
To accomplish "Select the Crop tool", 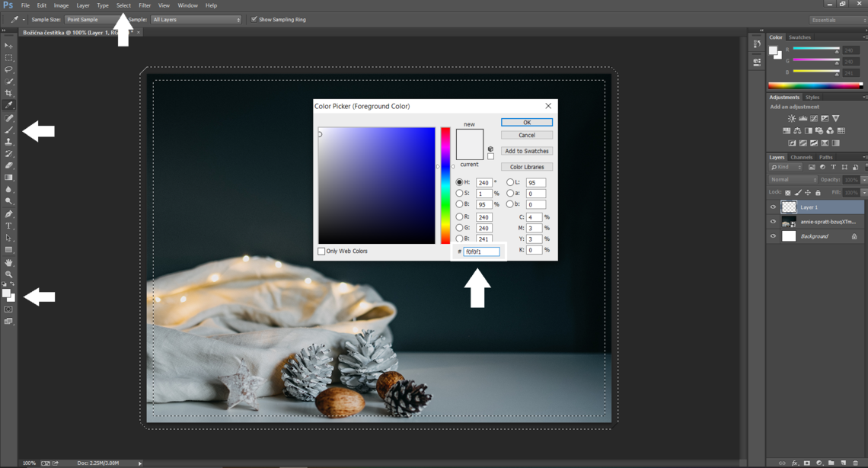I will pyautogui.click(x=8, y=93).
